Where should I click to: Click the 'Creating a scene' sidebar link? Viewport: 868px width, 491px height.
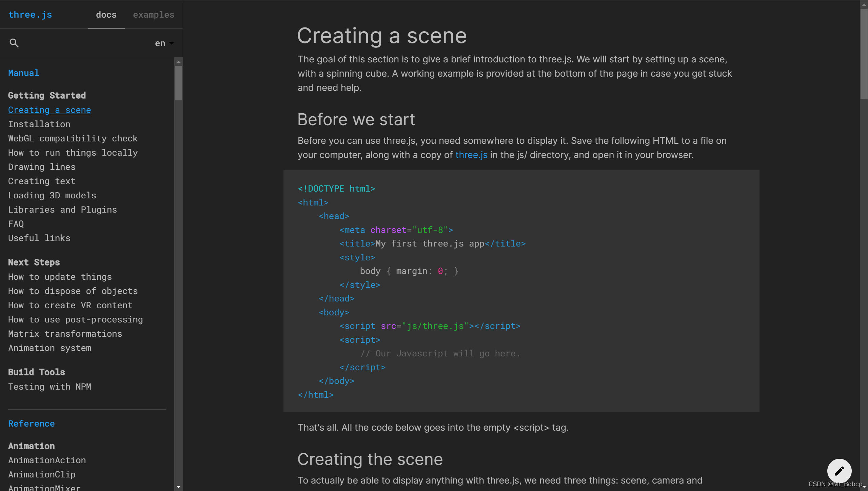[50, 109]
